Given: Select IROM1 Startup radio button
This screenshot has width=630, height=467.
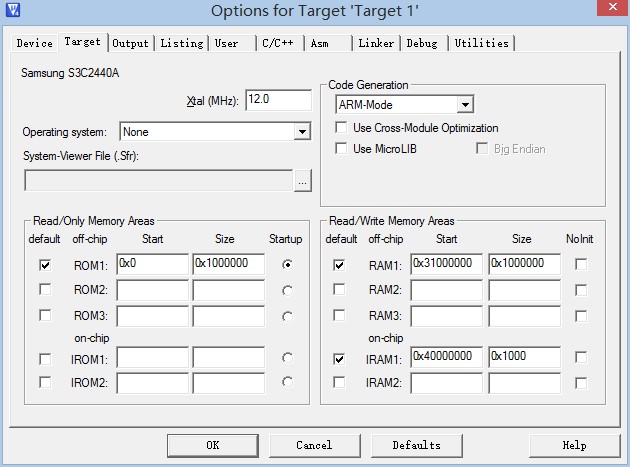Looking at the screenshot, I should 287,358.
